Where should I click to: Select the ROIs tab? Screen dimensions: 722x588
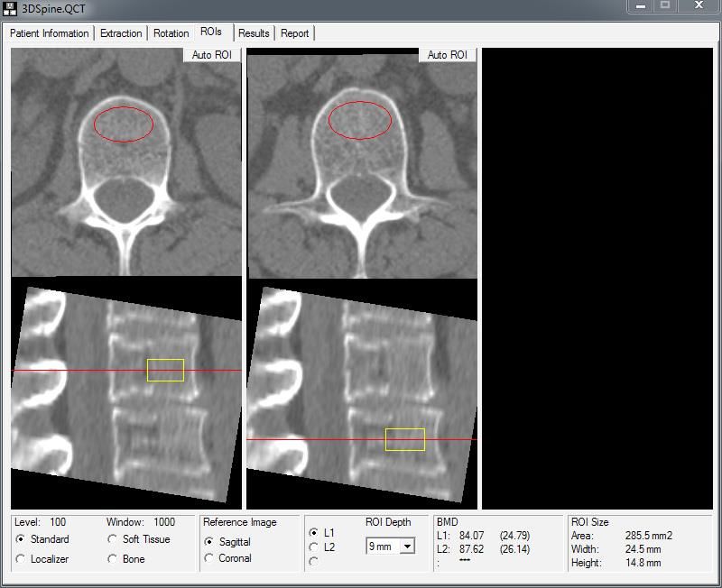[211, 32]
